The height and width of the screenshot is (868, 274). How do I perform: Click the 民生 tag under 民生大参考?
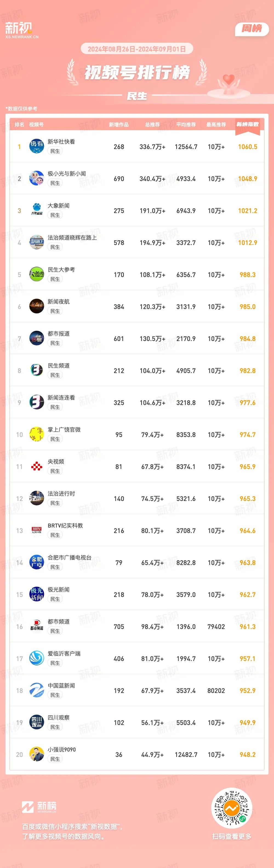click(55, 279)
